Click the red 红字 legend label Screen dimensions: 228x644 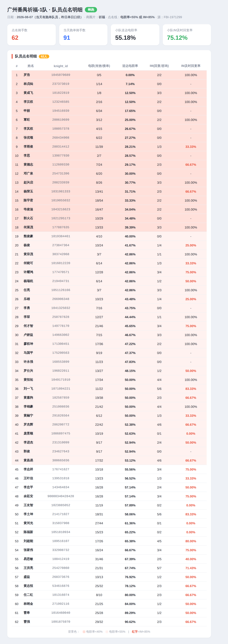tap(135, 632)
